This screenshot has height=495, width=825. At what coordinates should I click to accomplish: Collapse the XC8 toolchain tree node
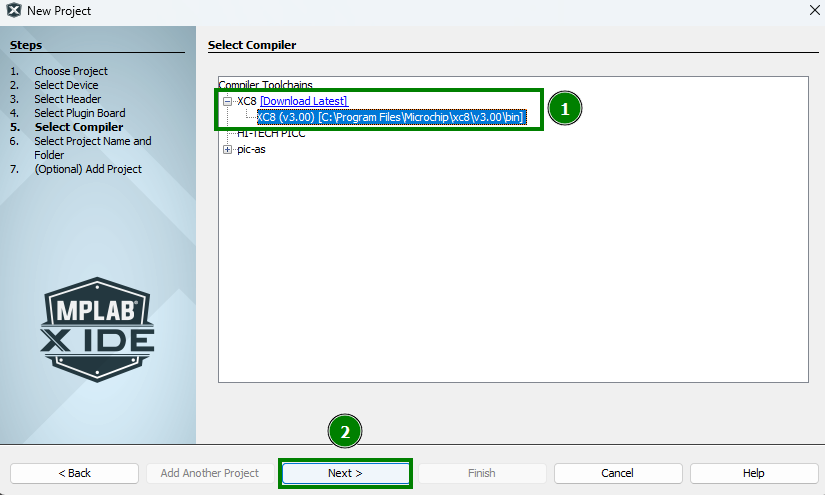point(227,101)
